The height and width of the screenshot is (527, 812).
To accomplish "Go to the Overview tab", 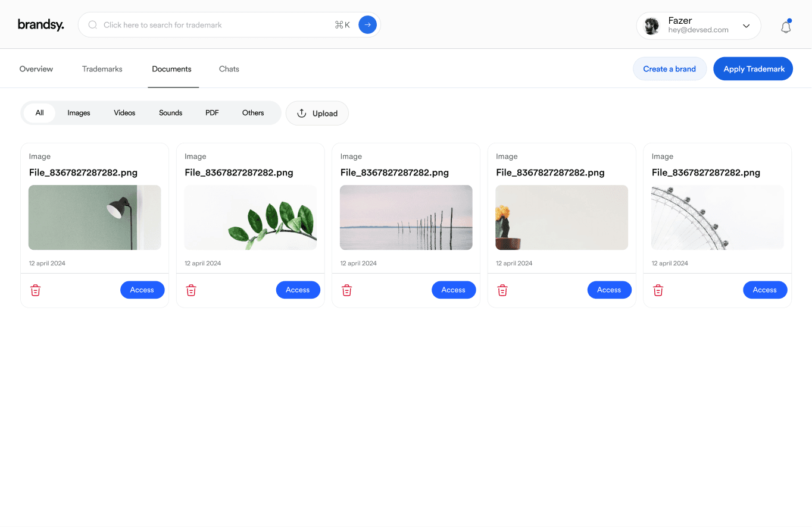I will [x=36, y=69].
